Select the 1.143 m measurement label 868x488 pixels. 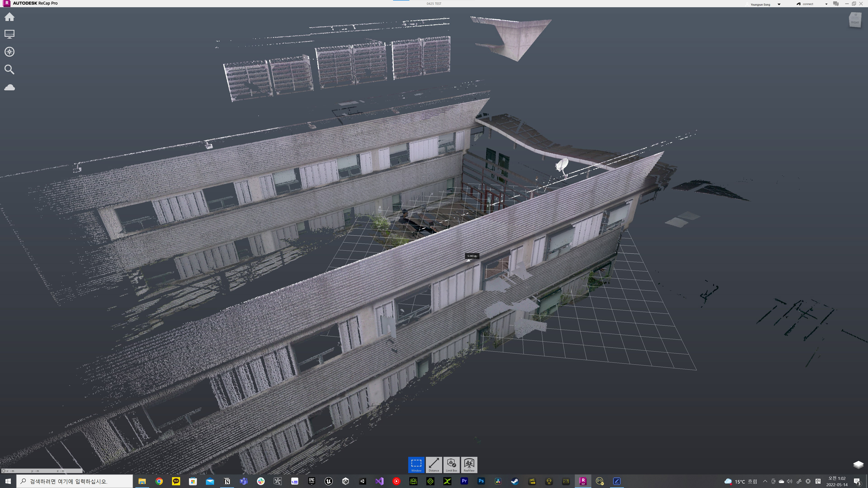point(472,256)
